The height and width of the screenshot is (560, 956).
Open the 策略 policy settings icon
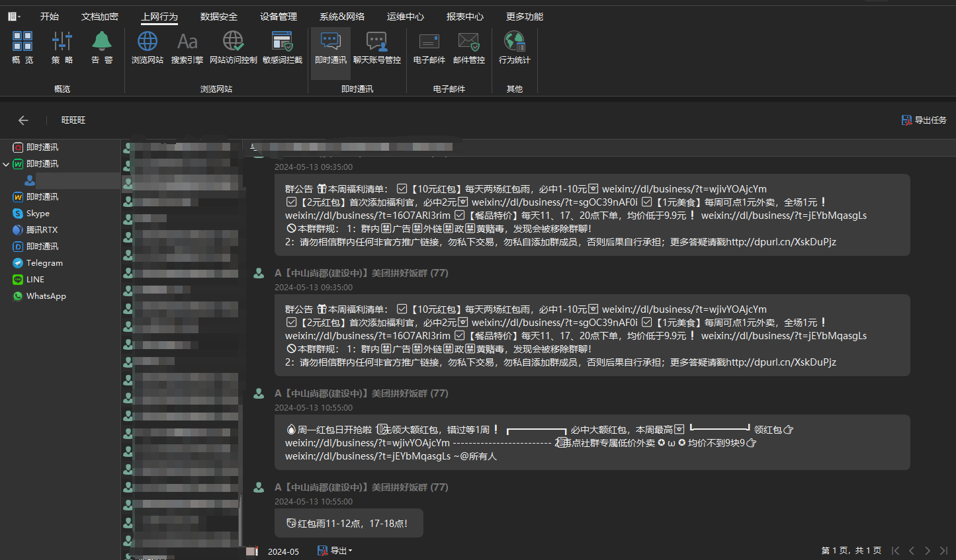[62, 48]
